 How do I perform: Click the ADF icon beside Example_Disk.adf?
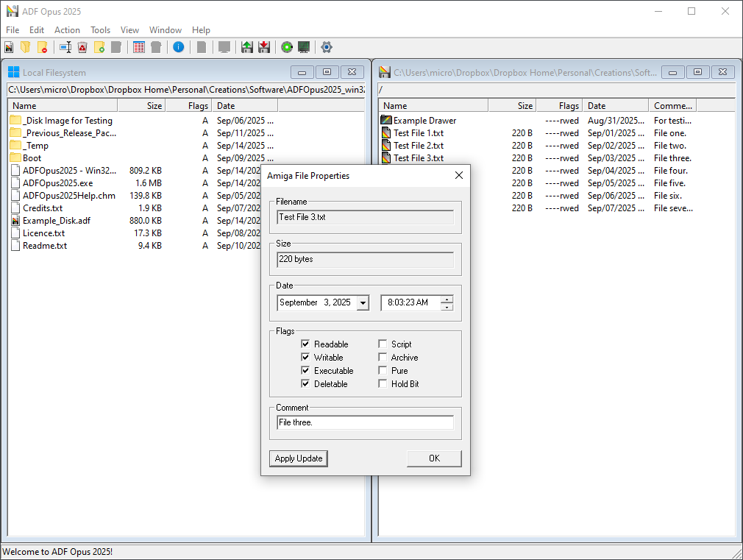15,221
